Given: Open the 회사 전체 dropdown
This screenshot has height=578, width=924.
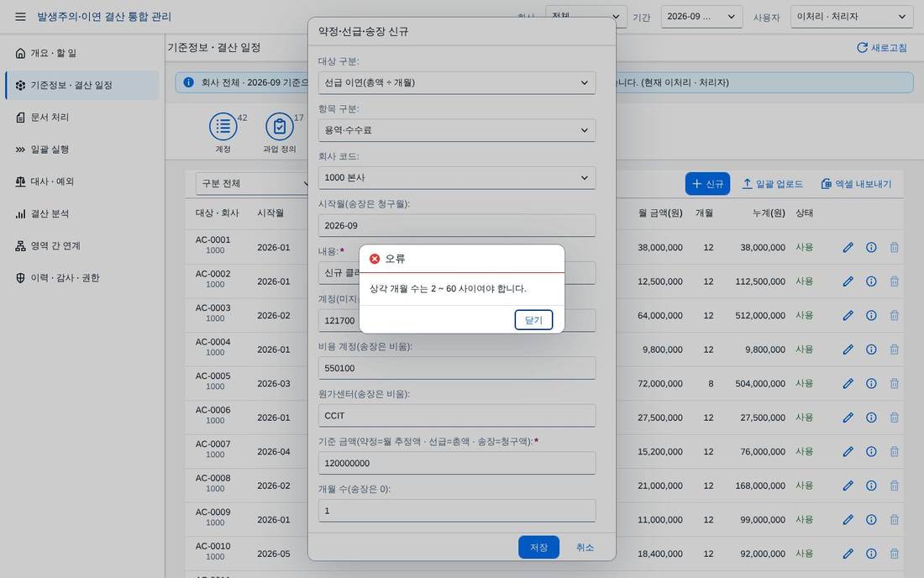Looking at the screenshot, I should [x=585, y=17].
